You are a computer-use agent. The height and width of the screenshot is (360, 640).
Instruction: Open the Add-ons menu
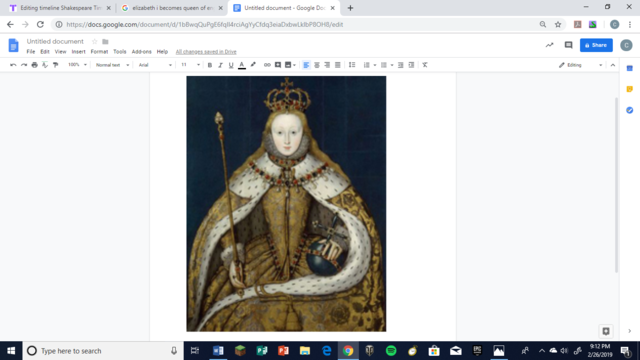coord(142,52)
